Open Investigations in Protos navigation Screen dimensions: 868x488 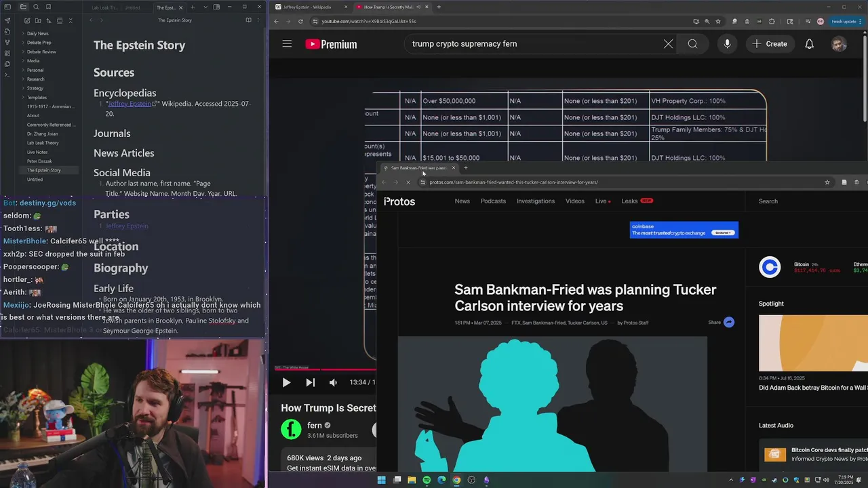[536, 201]
